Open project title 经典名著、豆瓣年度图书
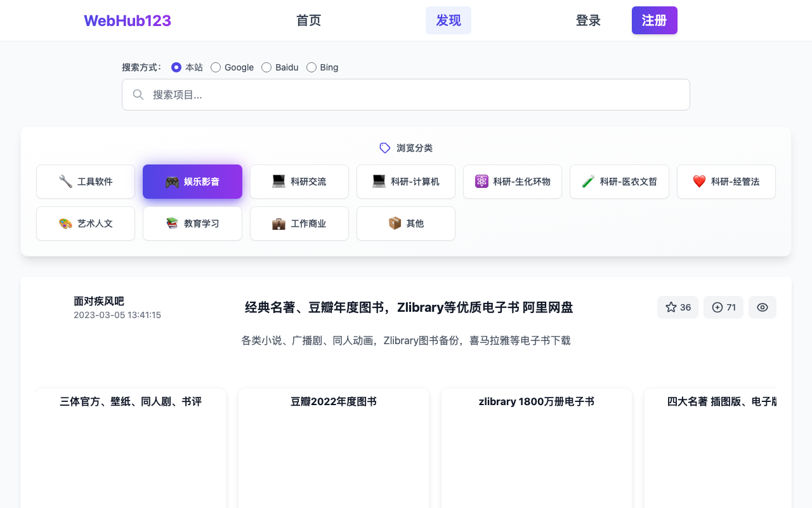This screenshot has height=508, width=812. pyautogui.click(x=409, y=307)
